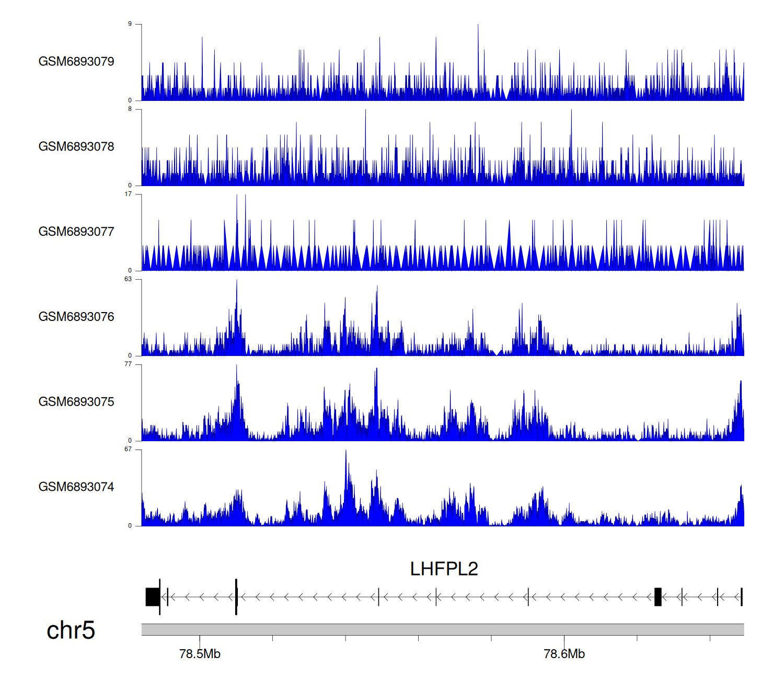Click the rightmost exon line of LHFPL2
The height and width of the screenshot is (690, 784).
(741, 597)
